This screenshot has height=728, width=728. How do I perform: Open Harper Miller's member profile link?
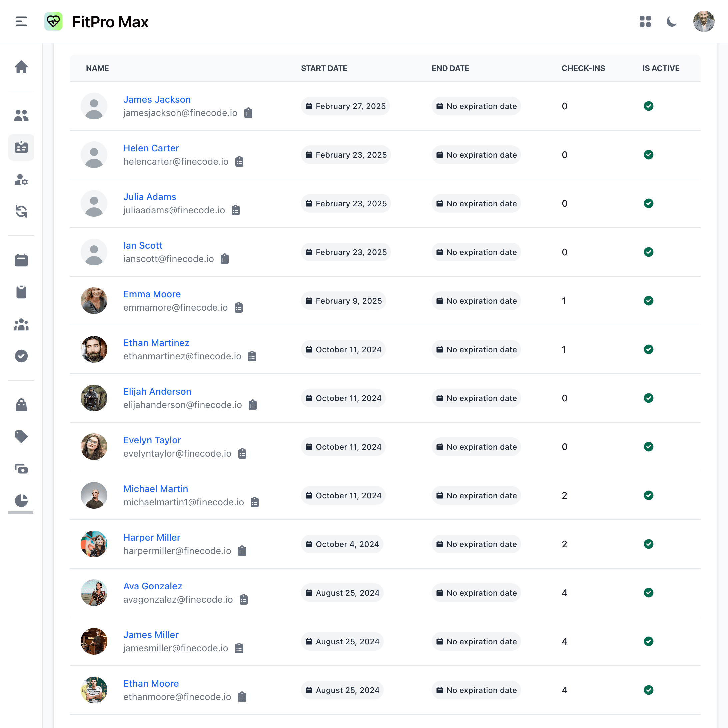click(151, 537)
